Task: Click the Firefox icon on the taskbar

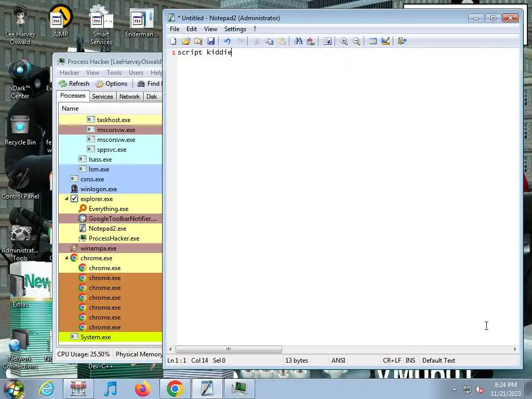Action: 142,389
